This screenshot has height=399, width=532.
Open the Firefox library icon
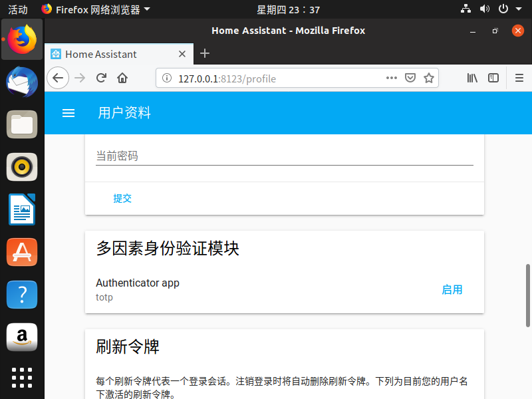(472, 78)
